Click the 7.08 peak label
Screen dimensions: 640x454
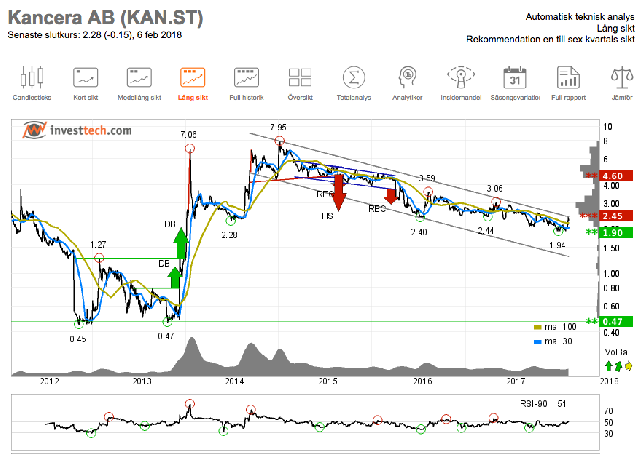point(189,134)
